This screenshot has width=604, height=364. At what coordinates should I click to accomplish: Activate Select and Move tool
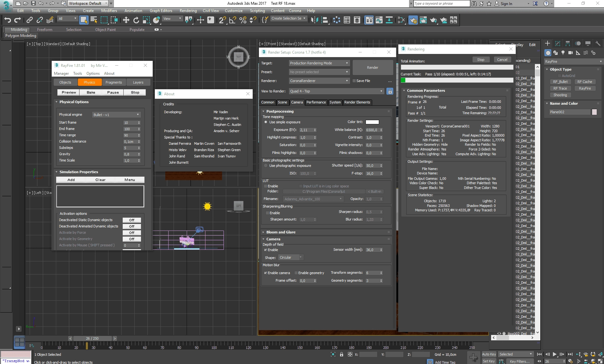(x=126, y=20)
